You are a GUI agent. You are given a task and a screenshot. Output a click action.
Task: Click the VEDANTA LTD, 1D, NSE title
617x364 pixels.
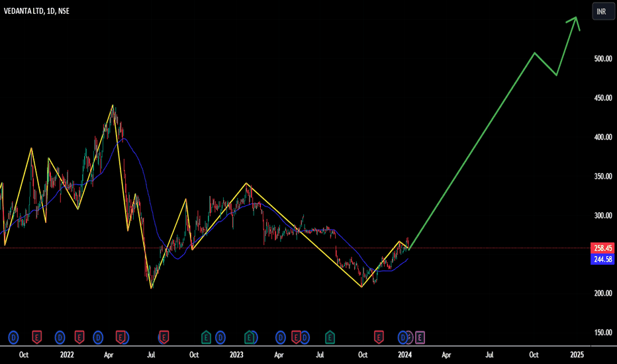point(36,11)
